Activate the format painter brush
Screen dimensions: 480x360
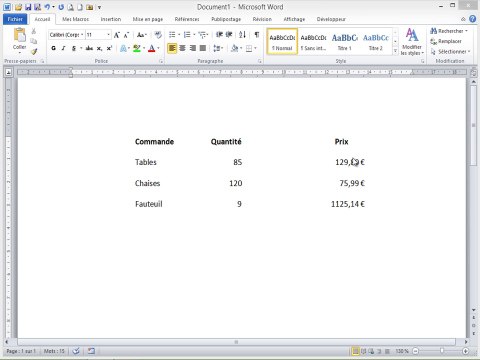pos(34,51)
